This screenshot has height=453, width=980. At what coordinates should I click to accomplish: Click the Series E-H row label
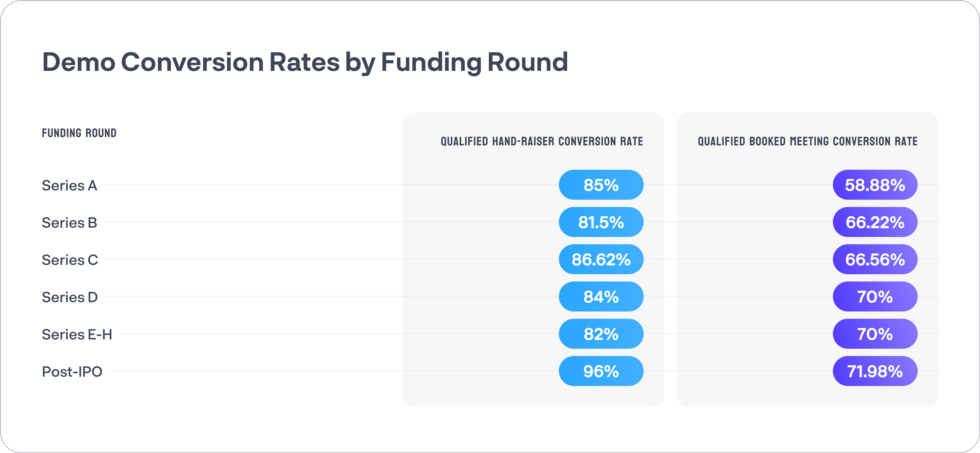point(77,335)
